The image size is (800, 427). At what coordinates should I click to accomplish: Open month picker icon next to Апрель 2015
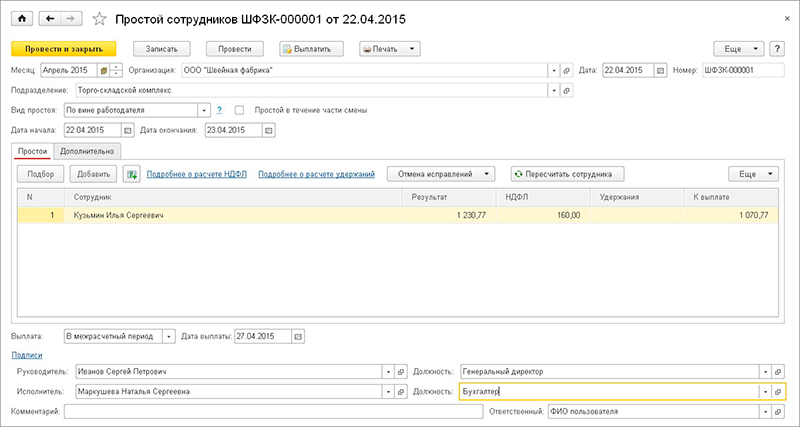[104, 70]
